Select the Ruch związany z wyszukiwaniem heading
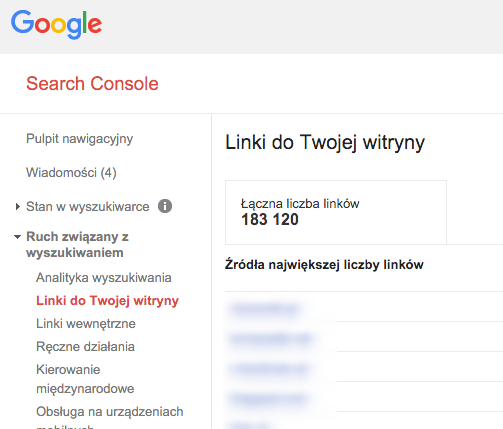 77,245
